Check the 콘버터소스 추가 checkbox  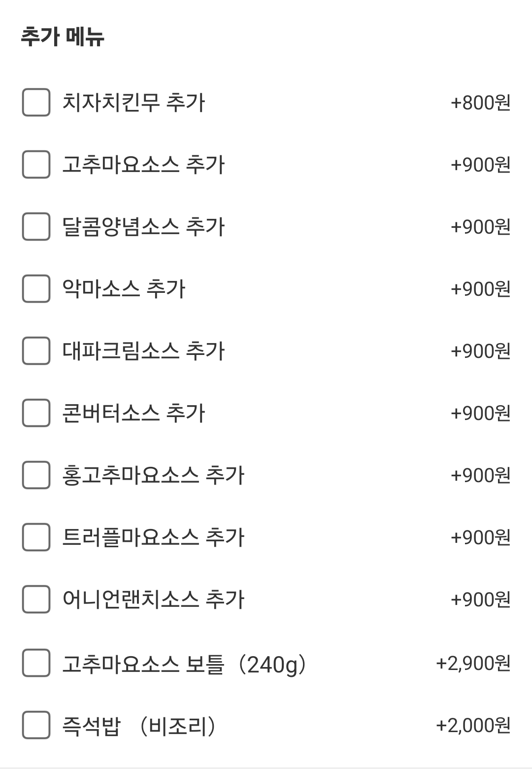[36, 413]
